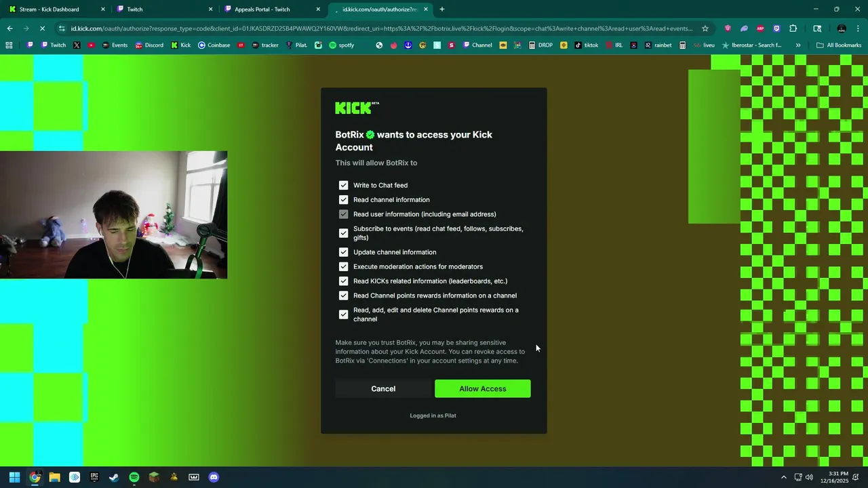Open the Chrome profile avatar

[x=842, y=28]
